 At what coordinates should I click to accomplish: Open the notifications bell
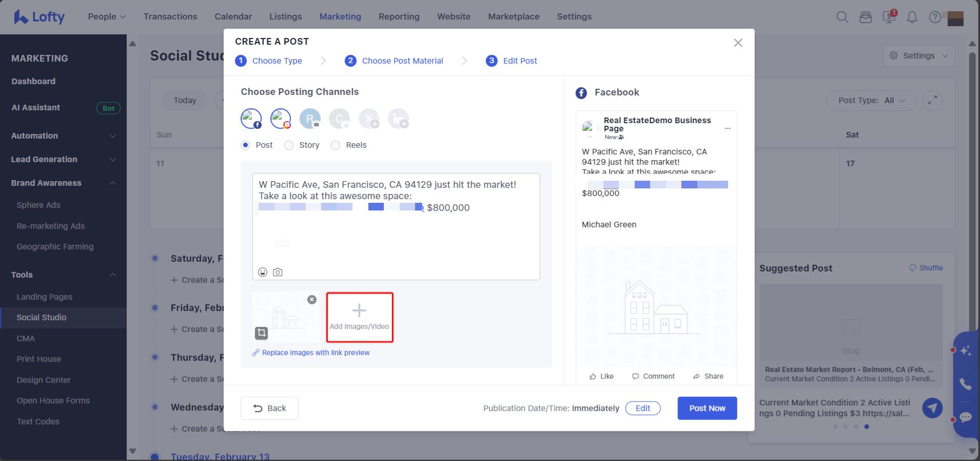[x=912, y=17]
